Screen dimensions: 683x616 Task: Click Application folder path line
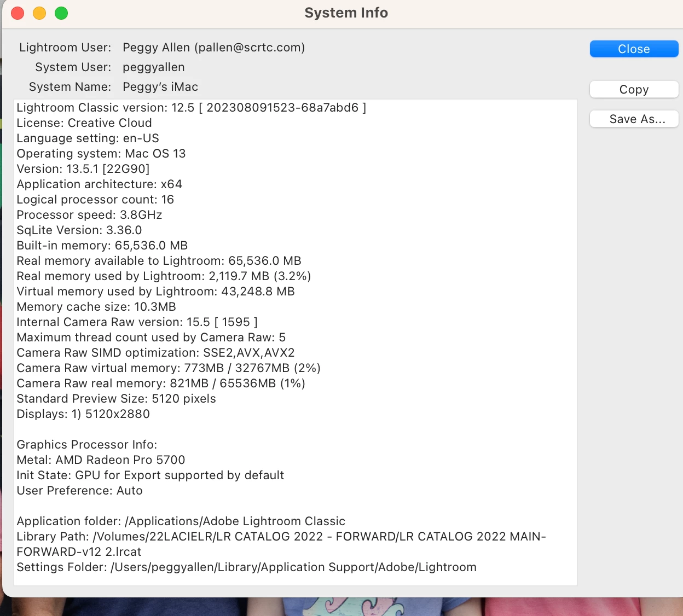(x=181, y=521)
